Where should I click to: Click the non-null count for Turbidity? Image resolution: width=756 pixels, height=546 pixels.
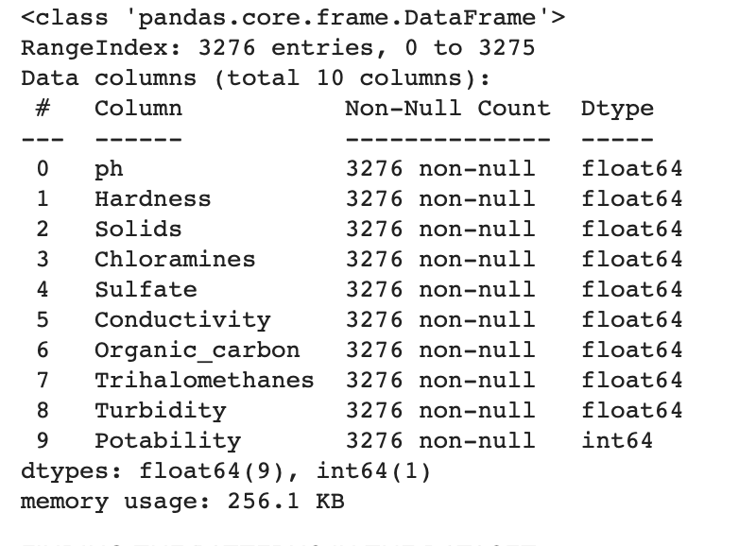(439, 410)
